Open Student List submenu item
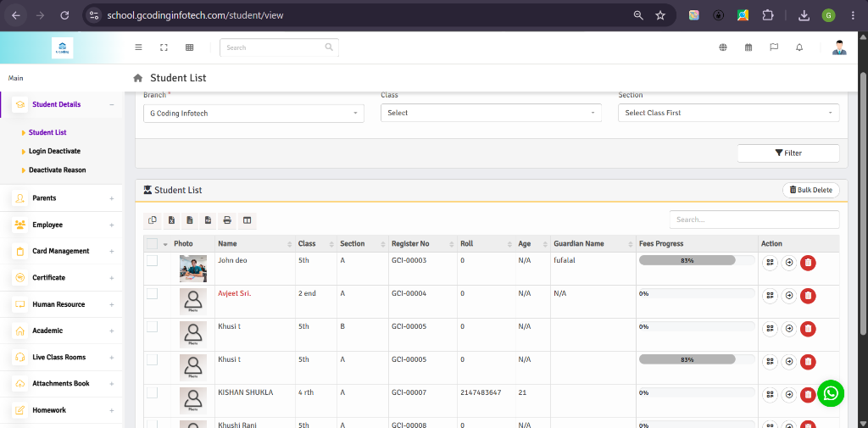 pos(47,132)
